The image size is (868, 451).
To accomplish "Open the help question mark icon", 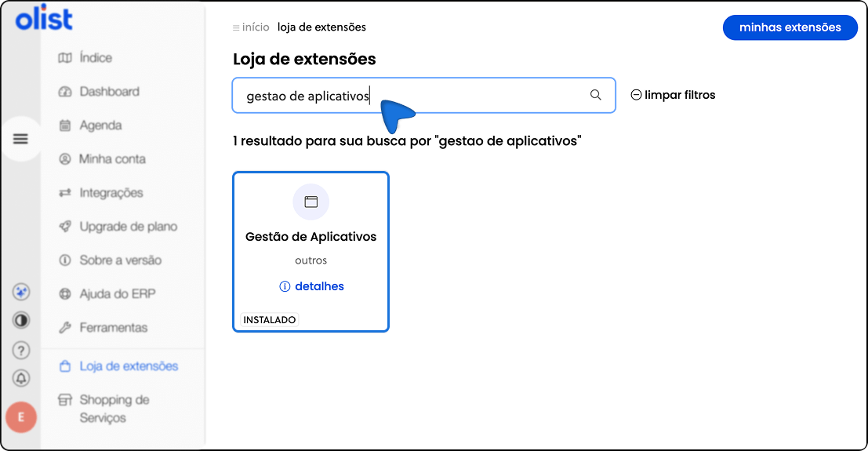I will 21,350.
